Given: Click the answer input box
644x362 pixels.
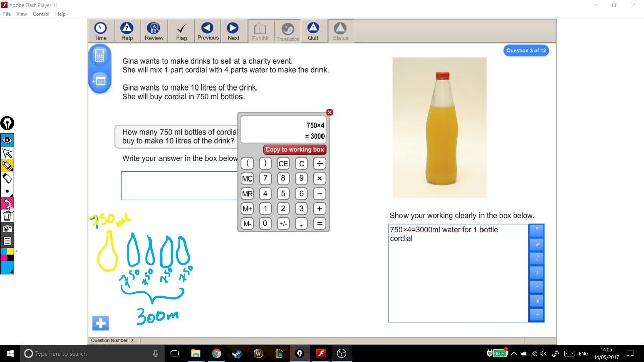Looking at the screenshot, I should (x=180, y=186).
